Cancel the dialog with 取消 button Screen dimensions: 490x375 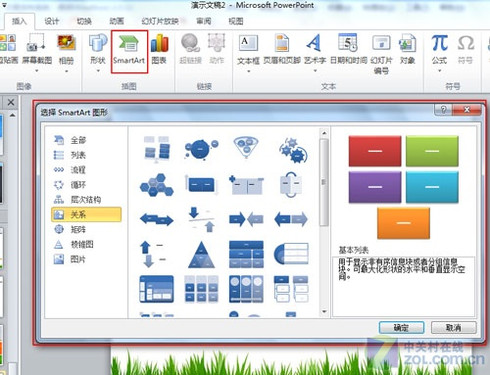[x=454, y=328]
